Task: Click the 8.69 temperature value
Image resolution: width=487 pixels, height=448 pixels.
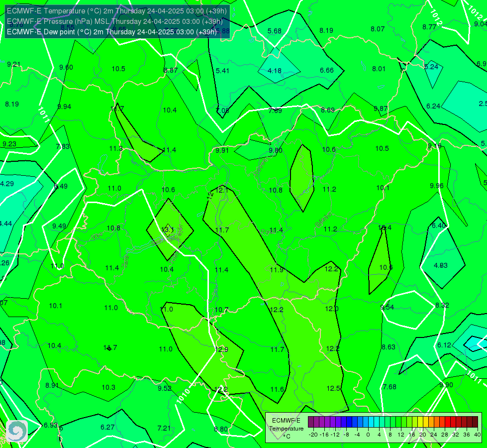Action: 328,110
